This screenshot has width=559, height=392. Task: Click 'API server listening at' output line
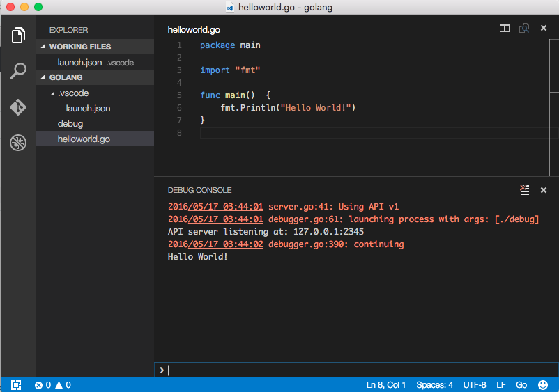(x=266, y=231)
